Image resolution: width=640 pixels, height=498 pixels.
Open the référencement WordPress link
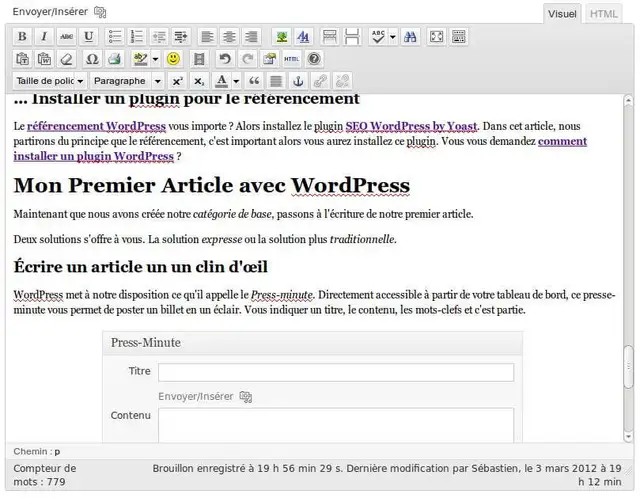[x=96, y=126]
